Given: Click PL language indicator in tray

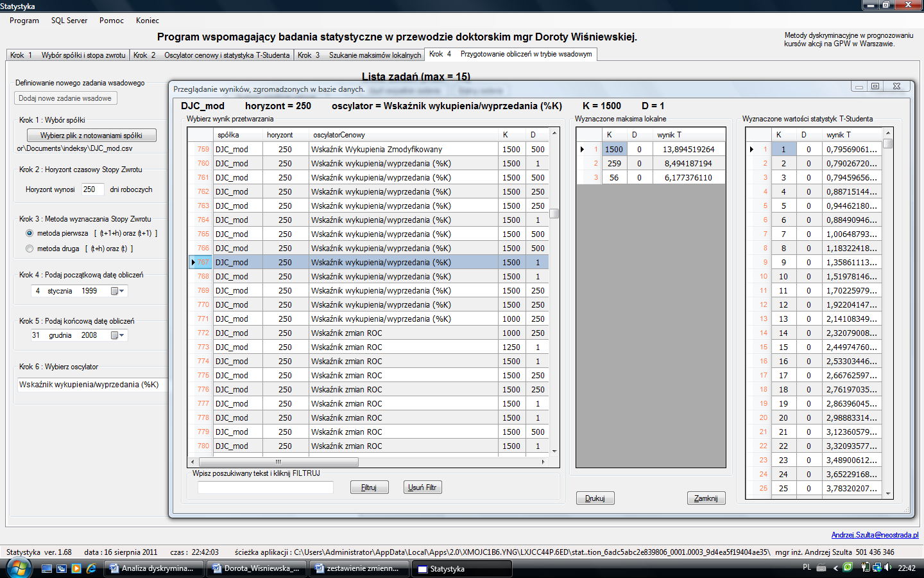Looking at the screenshot, I should (807, 567).
